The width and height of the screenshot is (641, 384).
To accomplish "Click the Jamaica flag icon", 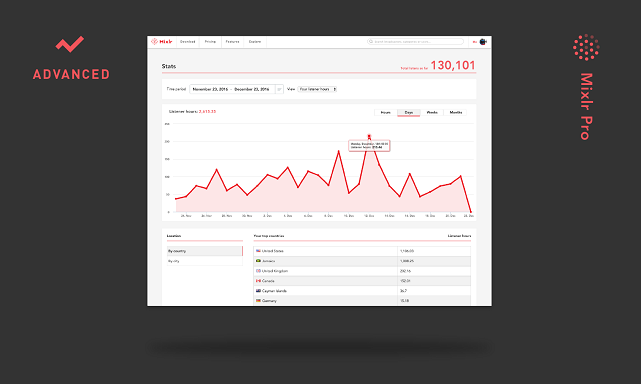I will 258,261.
